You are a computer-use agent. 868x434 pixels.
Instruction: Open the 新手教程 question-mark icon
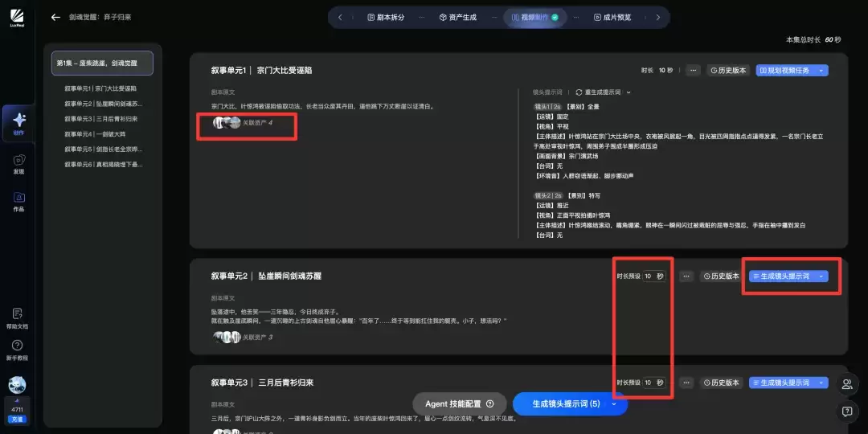pyautogui.click(x=17, y=346)
